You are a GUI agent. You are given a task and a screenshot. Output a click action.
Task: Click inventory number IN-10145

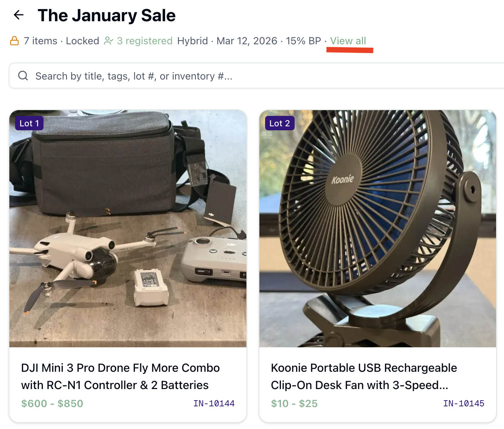pyautogui.click(x=464, y=403)
